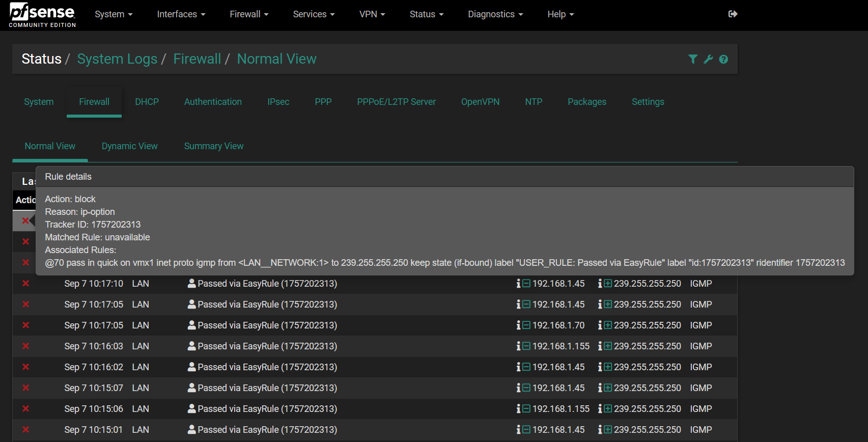This screenshot has width=868, height=442.
Task: Open the Interfaces dropdown menu
Action: 181,14
